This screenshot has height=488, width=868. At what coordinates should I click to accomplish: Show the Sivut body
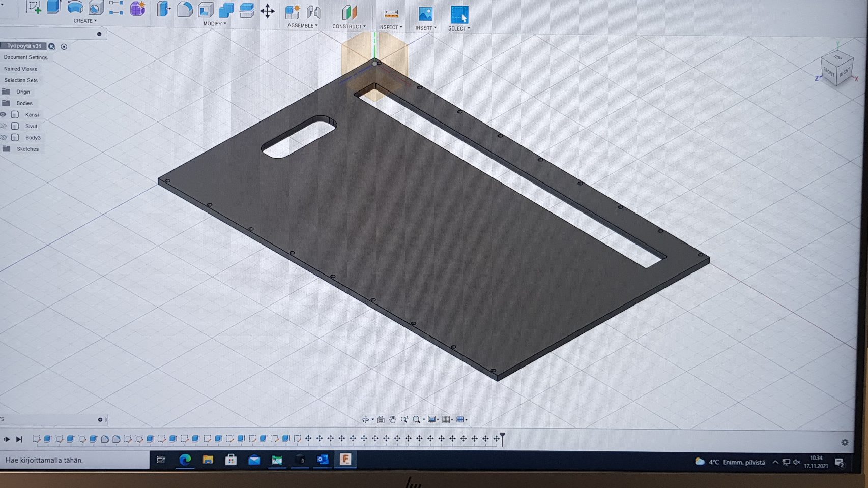pos(4,126)
